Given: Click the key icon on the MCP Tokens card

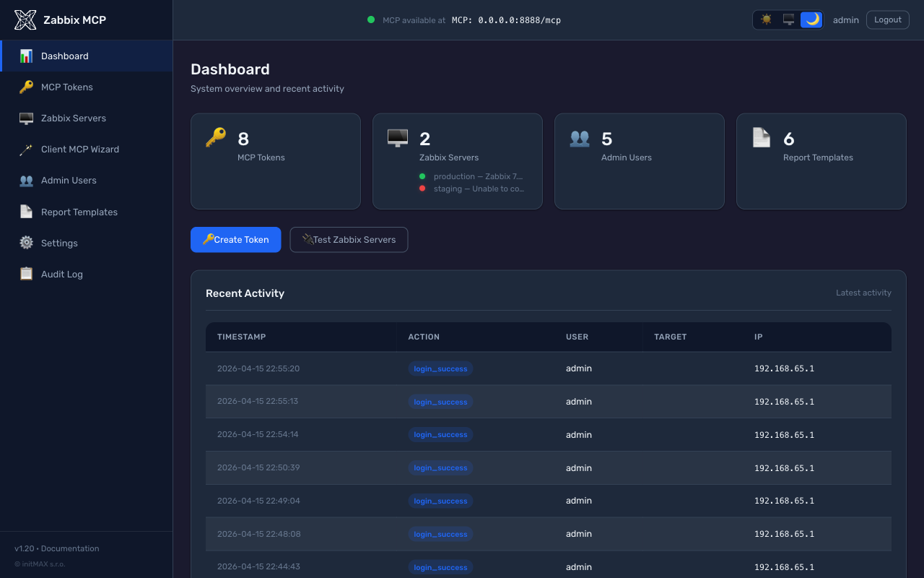Looking at the screenshot, I should (216, 137).
